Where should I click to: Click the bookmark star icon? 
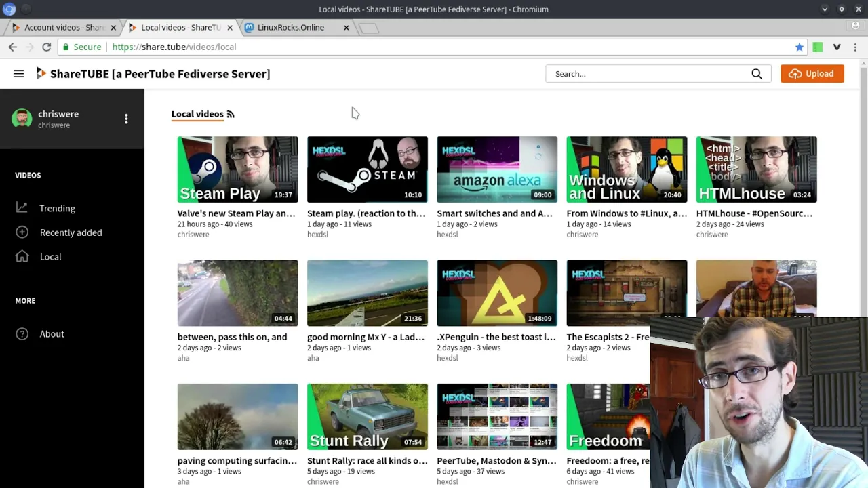pos(800,47)
